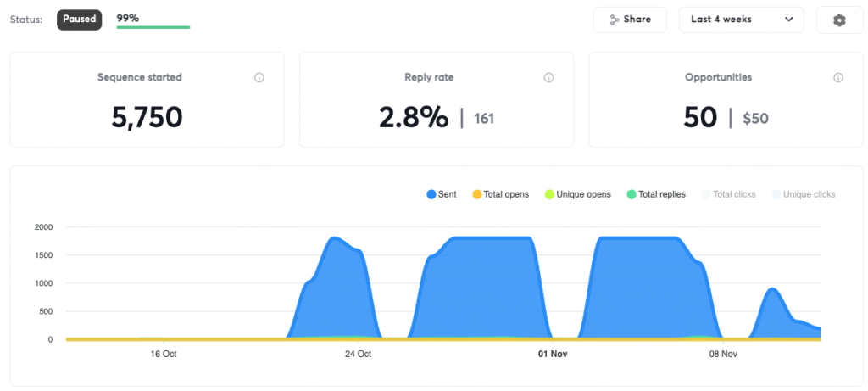Click the 01 Nov axis label
This screenshot has width=868, height=391.
553,354
